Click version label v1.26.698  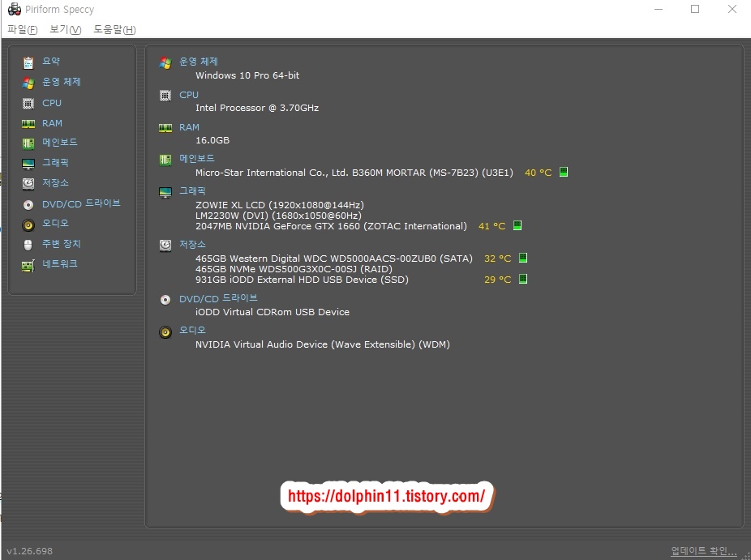(30, 551)
